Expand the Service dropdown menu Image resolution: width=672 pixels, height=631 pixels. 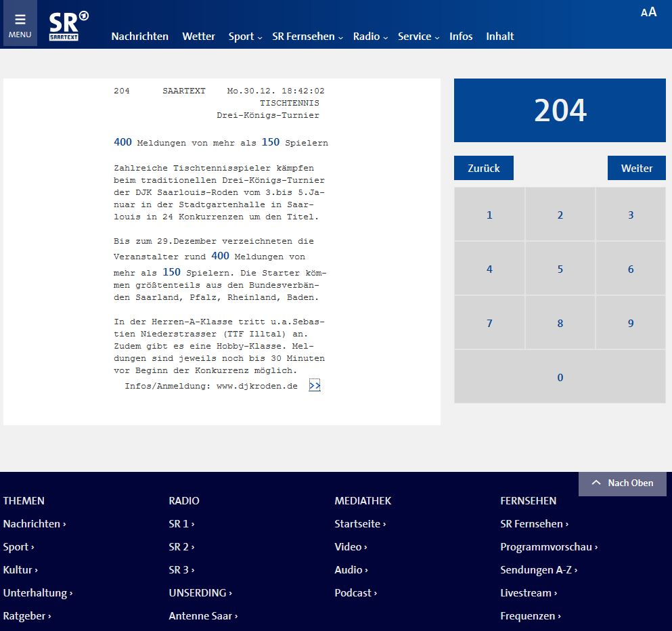[418, 37]
